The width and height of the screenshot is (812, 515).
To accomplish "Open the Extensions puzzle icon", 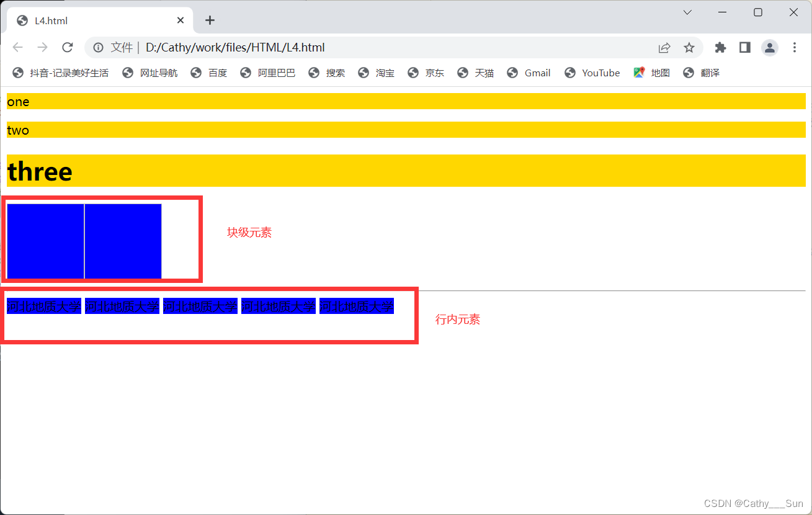I will pos(720,48).
